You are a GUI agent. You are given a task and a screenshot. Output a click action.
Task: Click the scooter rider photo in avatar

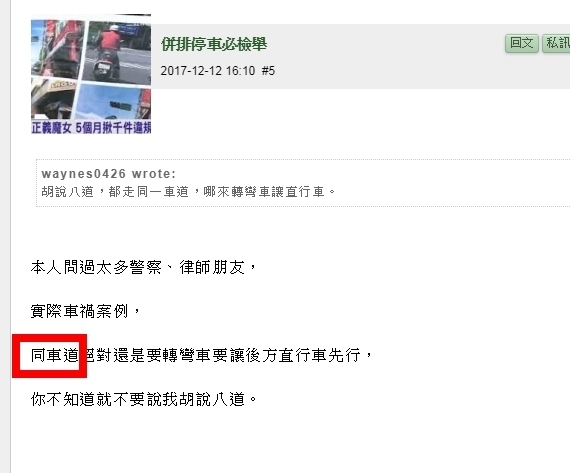(117, 51)
